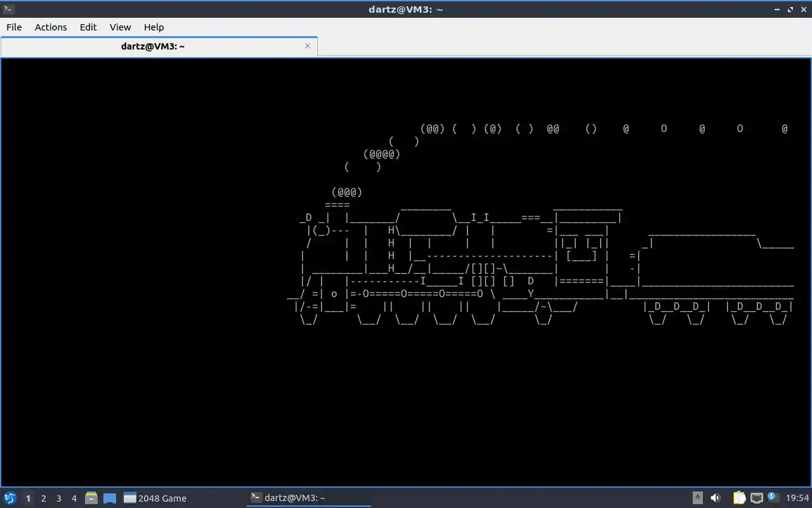Open the LXQt application menu
Screen dimensions: 812x508
coord(10,498)
